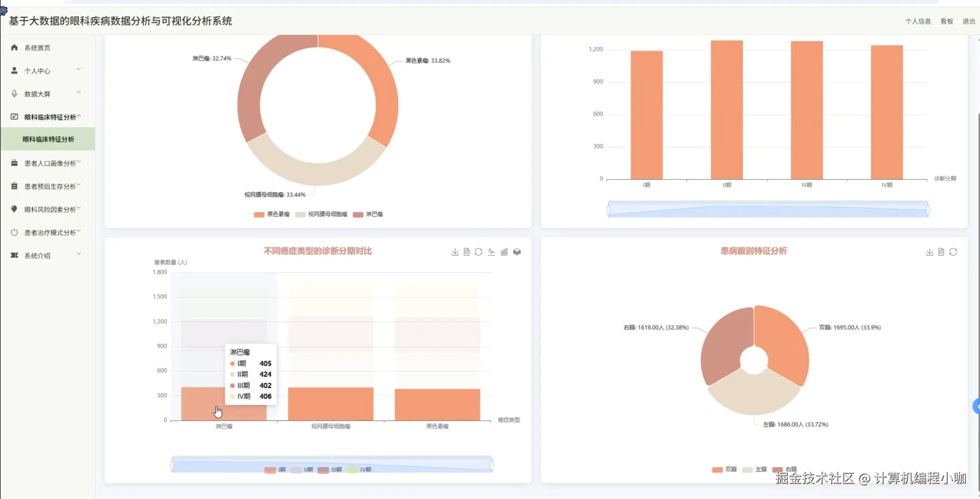Toggle III期 legend in stacked bar chart
Image resolution: width=980 pixels, height=499 pixels.
tap(329, 470)
